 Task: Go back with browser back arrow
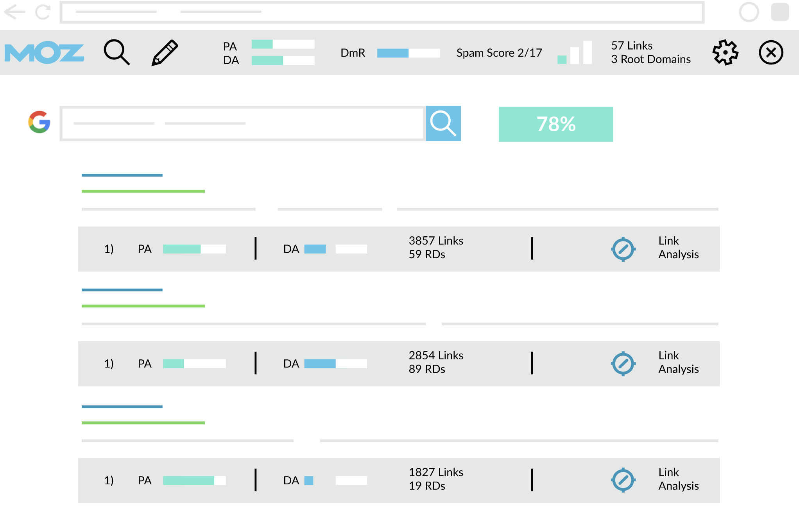coord(14,12)
